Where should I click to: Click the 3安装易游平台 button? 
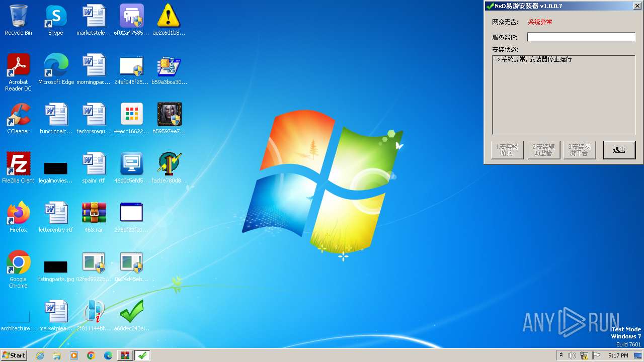(x=580, y=150)
